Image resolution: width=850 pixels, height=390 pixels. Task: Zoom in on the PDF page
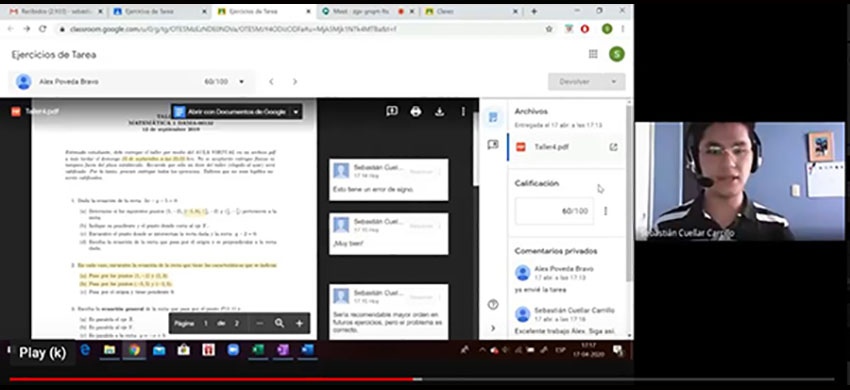coord(299,323)
